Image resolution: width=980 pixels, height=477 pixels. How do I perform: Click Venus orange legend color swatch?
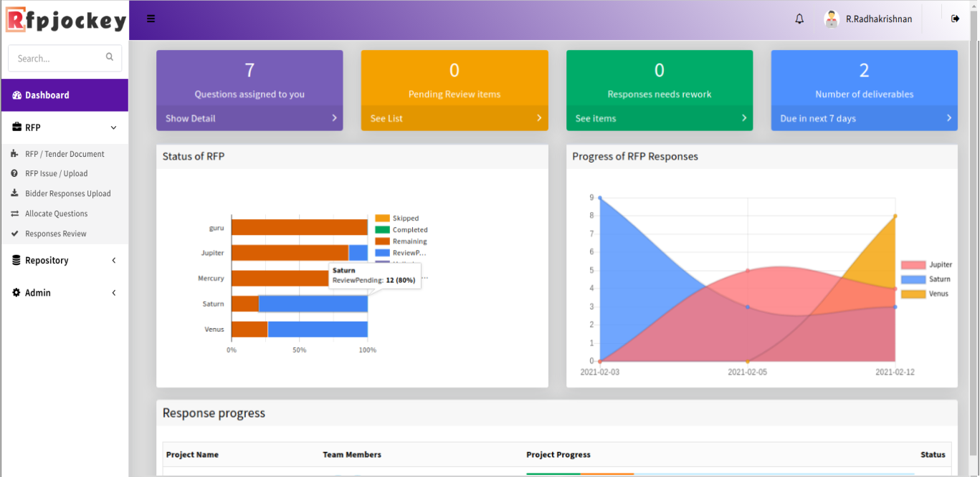point(913,294)
